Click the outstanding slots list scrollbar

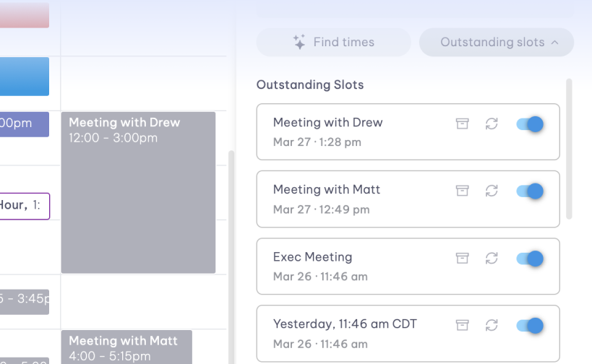coord(569,148)
